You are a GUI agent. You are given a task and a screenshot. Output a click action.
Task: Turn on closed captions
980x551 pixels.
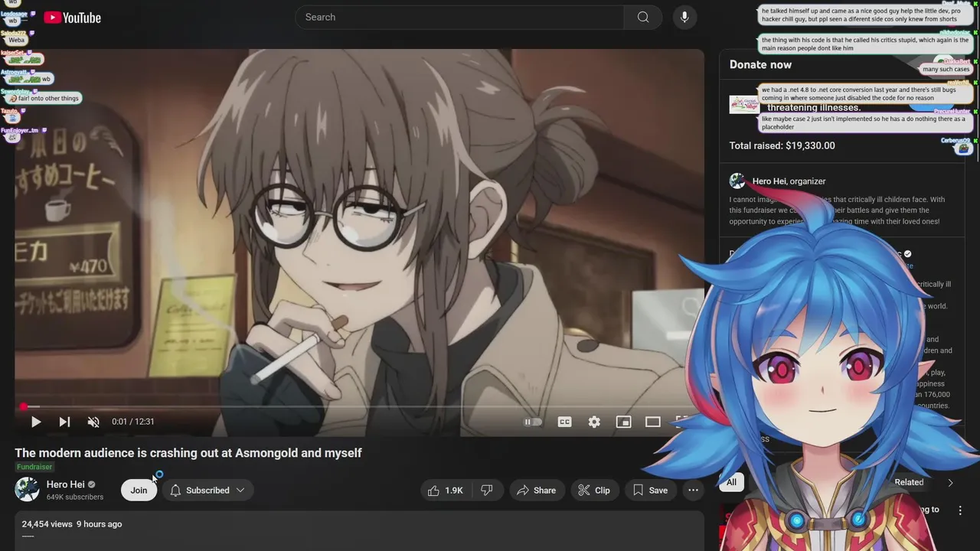click(565, 422)
